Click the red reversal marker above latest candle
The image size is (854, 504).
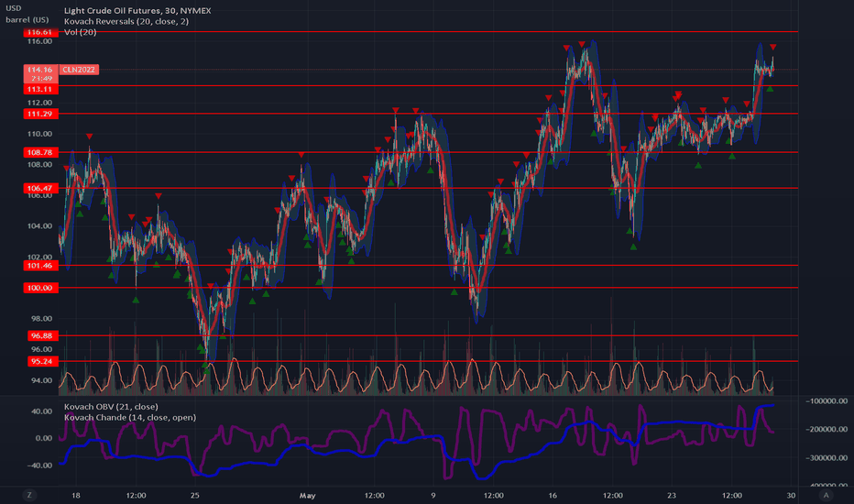772,48
